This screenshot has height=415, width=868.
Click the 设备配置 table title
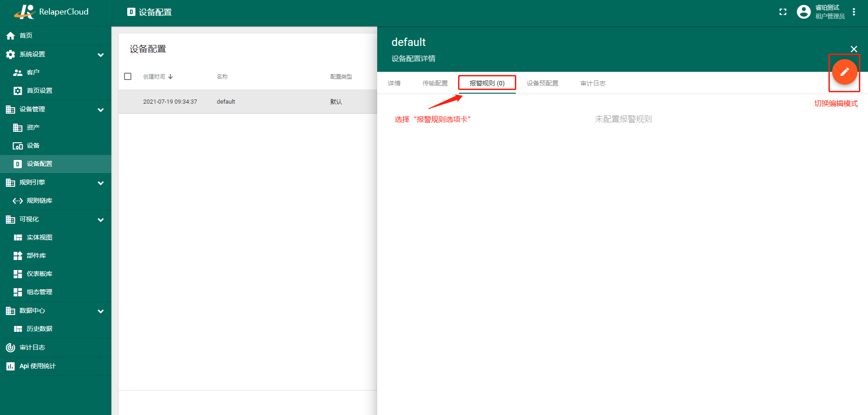(148, 49)
